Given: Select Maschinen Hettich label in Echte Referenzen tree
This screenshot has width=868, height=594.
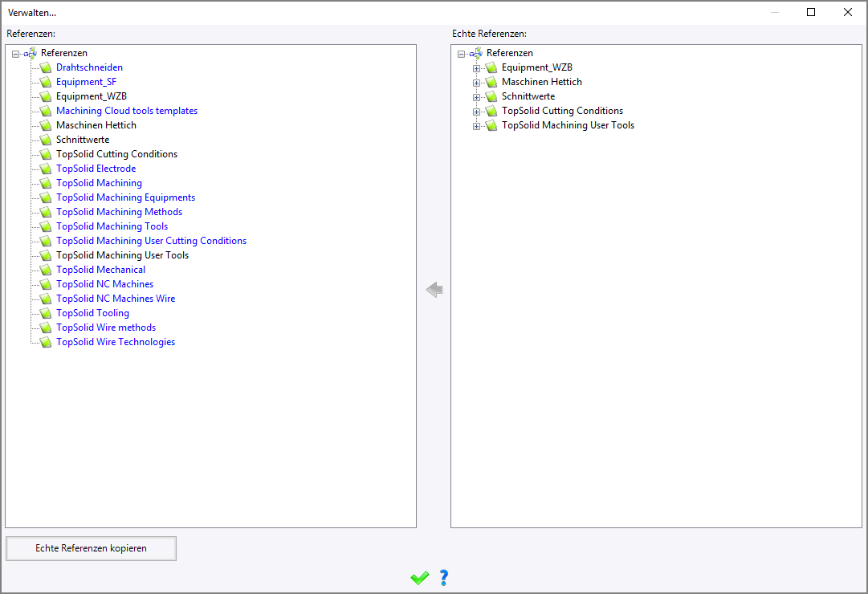Looking at the screenshot, I should [542, 82].
